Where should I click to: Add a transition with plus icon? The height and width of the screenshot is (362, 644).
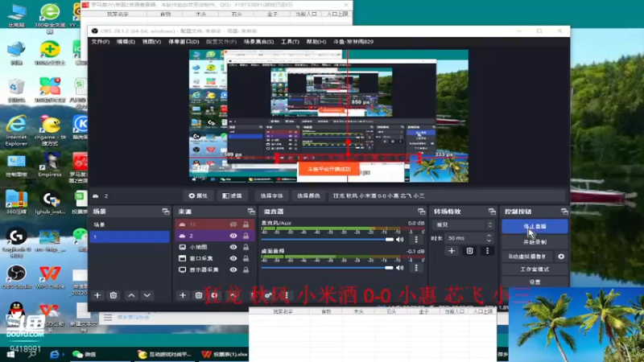point(452,251)
